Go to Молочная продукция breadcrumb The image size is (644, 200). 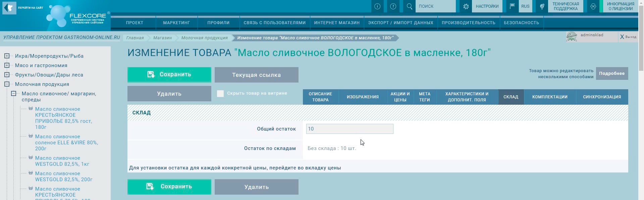coord(205,38)
